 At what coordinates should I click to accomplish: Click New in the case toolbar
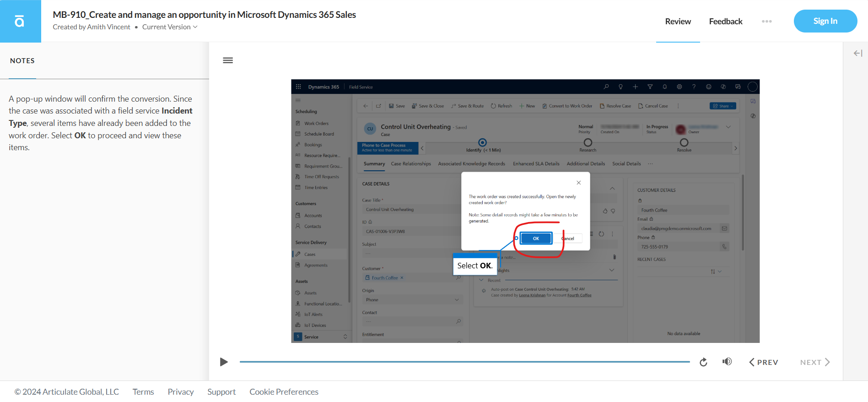pyautogui.click(x=527, y=106)
